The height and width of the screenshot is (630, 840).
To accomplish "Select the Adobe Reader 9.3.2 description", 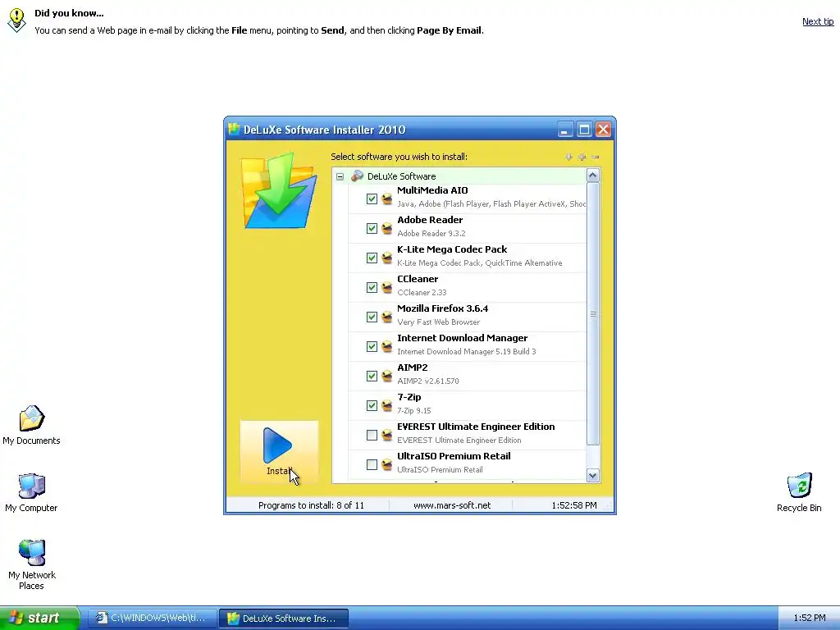I will (431, 234).
